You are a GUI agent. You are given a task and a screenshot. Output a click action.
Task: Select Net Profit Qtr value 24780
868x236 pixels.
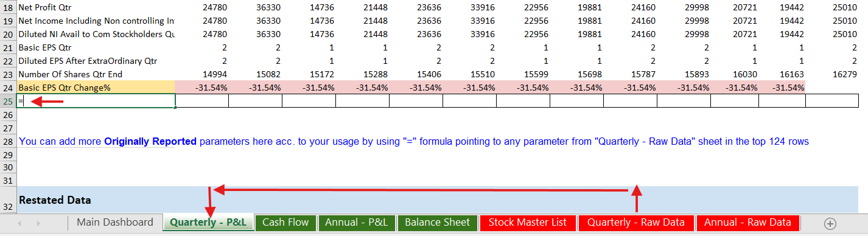click(x=202, y=9)
